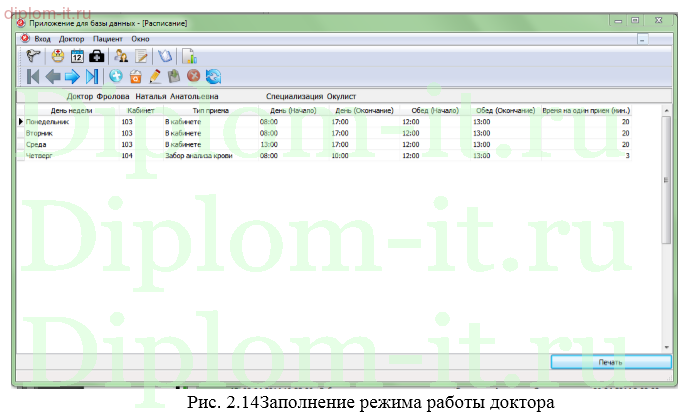
Task: Click the blue book icon
Action: 165,56
